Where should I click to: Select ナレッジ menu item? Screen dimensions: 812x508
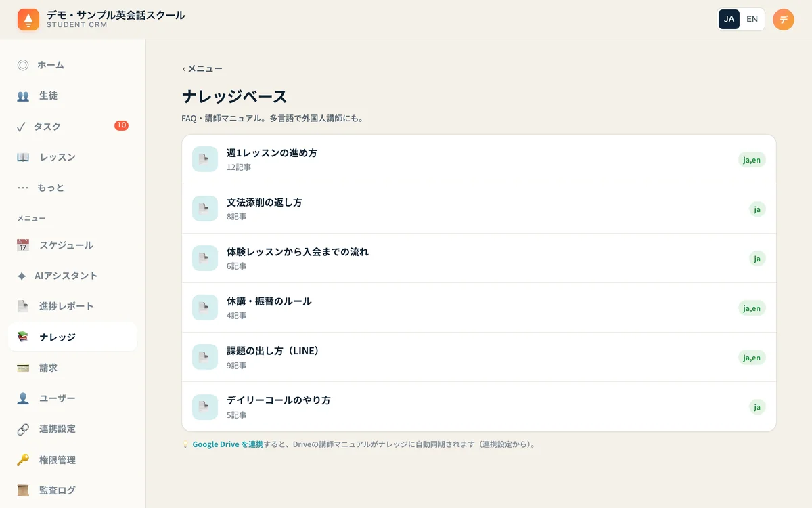72,337
